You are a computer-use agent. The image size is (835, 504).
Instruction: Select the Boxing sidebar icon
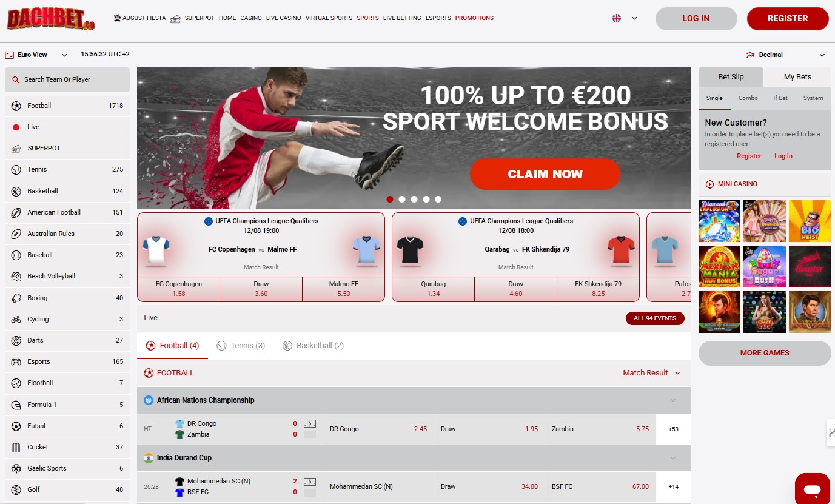(16, 298)
